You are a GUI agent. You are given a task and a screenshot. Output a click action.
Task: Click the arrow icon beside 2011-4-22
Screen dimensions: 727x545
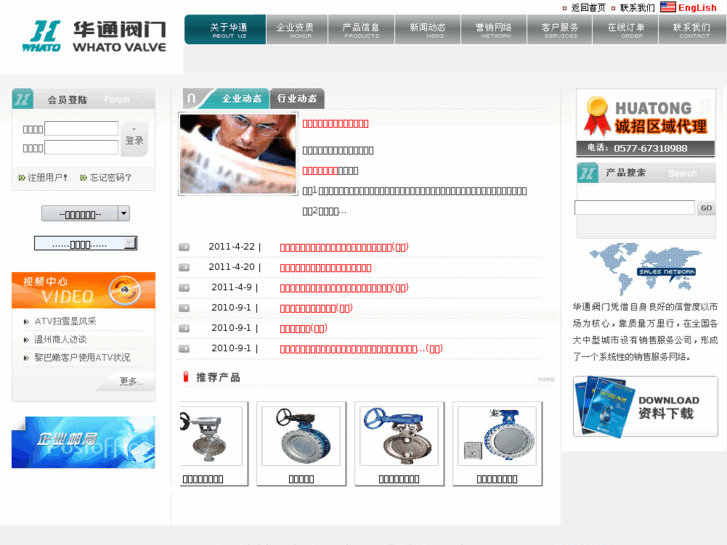tap(184, 247)
